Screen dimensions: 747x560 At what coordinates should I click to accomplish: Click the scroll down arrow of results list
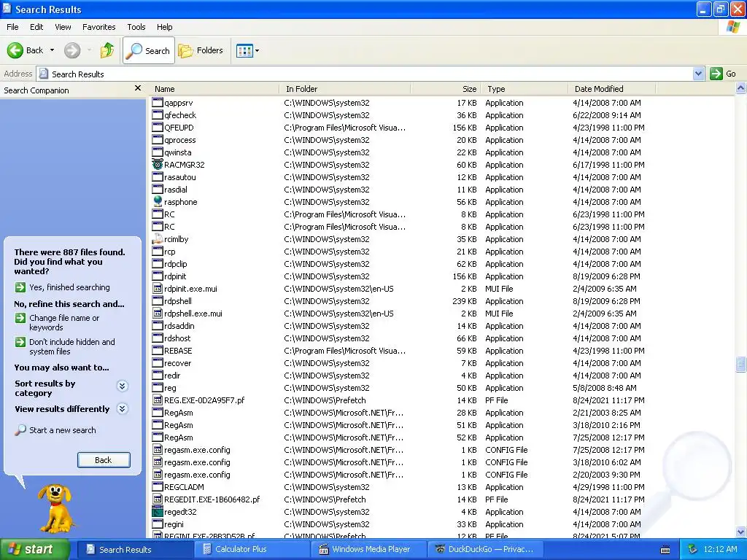point(741,532)
